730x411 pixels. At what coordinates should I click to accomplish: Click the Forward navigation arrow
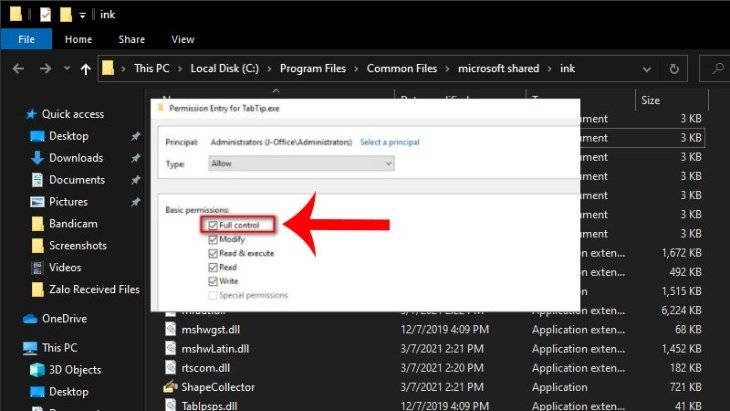(x=45, y=69)
